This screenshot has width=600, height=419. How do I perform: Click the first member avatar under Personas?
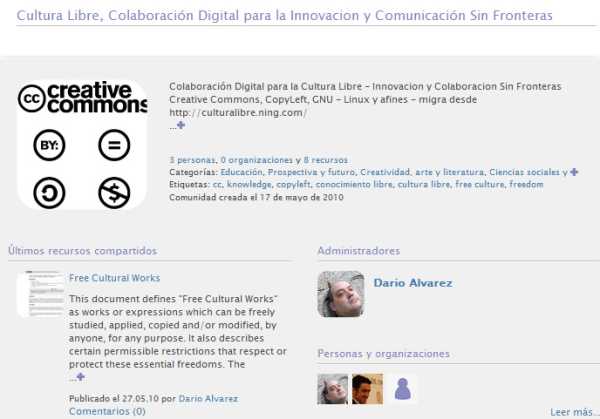[x=332, y=389]
